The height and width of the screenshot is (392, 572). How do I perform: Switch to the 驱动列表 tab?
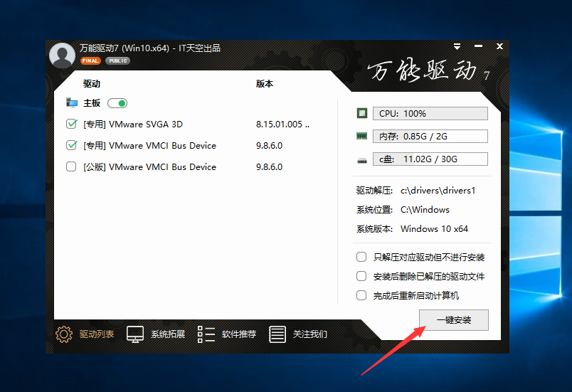[x=97, y=334]
